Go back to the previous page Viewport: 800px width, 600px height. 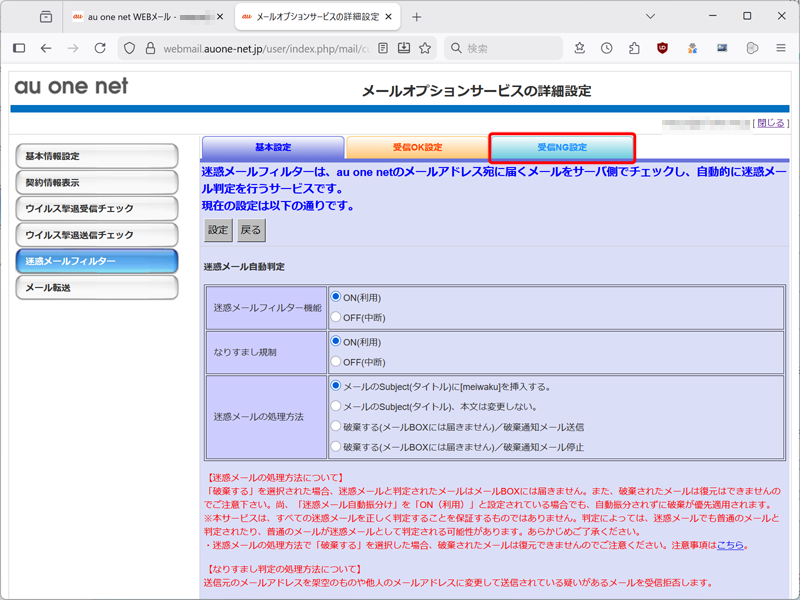click(x=46, y=48)
